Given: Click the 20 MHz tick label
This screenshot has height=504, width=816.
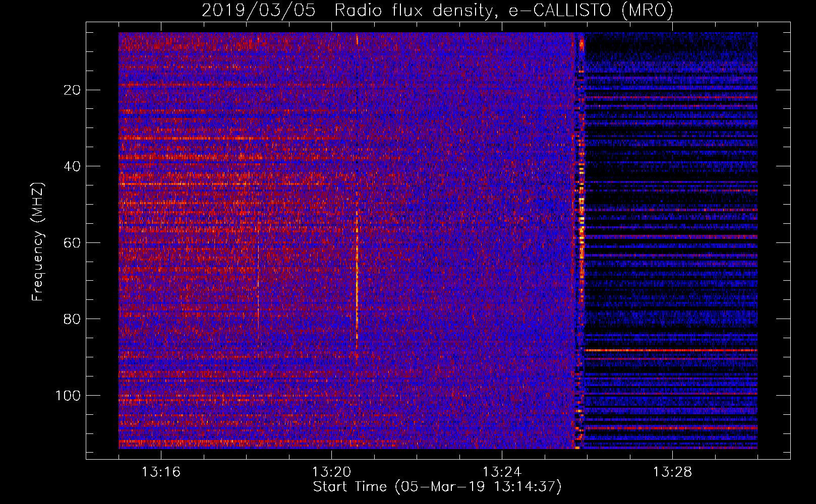Looking at the screenshot, I should tap(72, 90).
